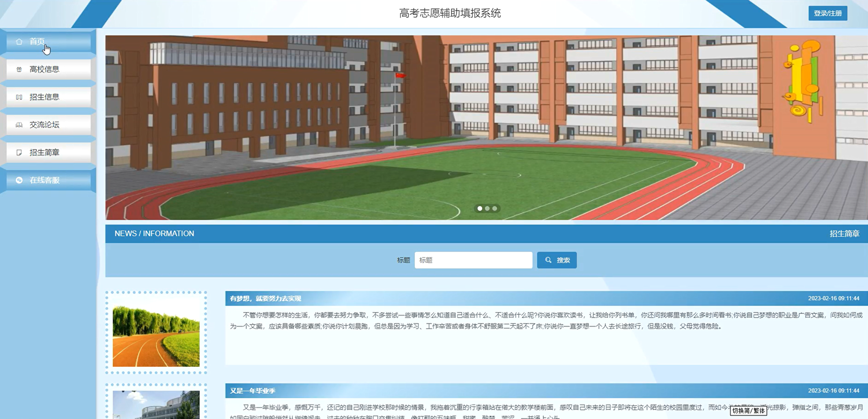Click the icon beside 招生信息
The height and width of the screenshot is (419, 868).
tap(19, 97)
